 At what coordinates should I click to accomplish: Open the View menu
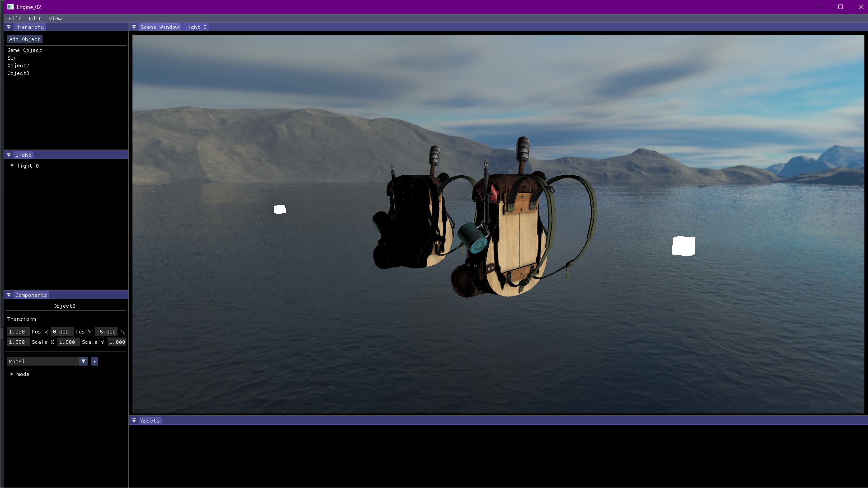(x=55, y=19)
